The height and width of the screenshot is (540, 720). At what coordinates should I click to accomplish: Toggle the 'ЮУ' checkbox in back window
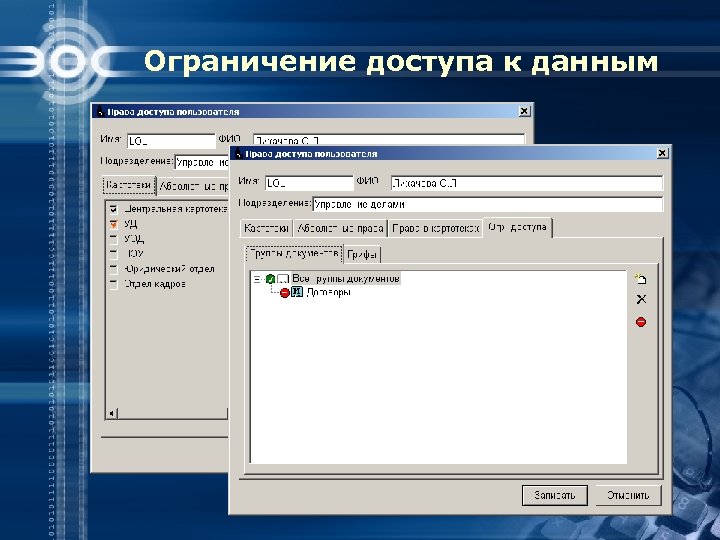click(113, 254)
